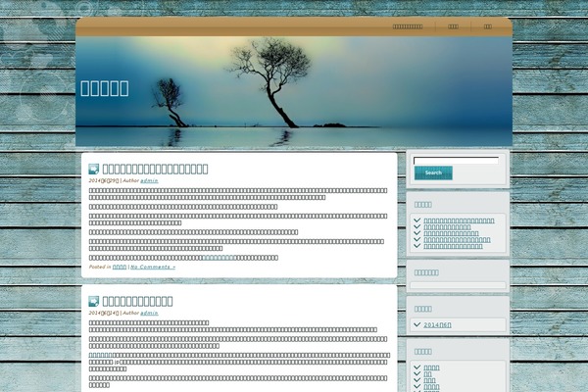
Task: Click the admin author link on the June 24 post
Action: click(x=149, y=313)
